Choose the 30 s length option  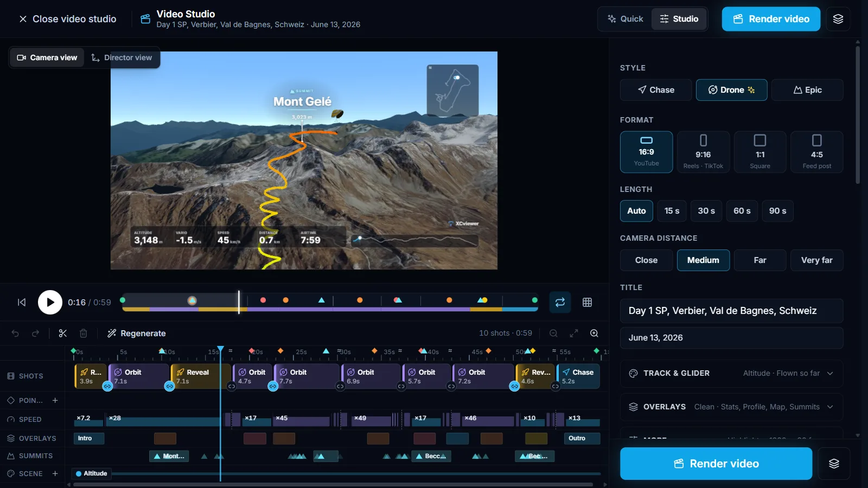tap(706, 211)
